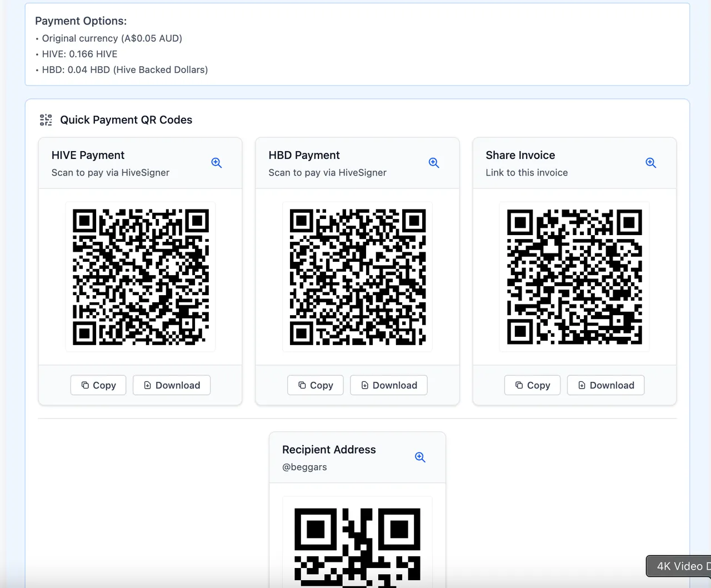Click the Share Invoice QR code image
Image resolution: width=711 pixels, height=588 pixels.
574,277
